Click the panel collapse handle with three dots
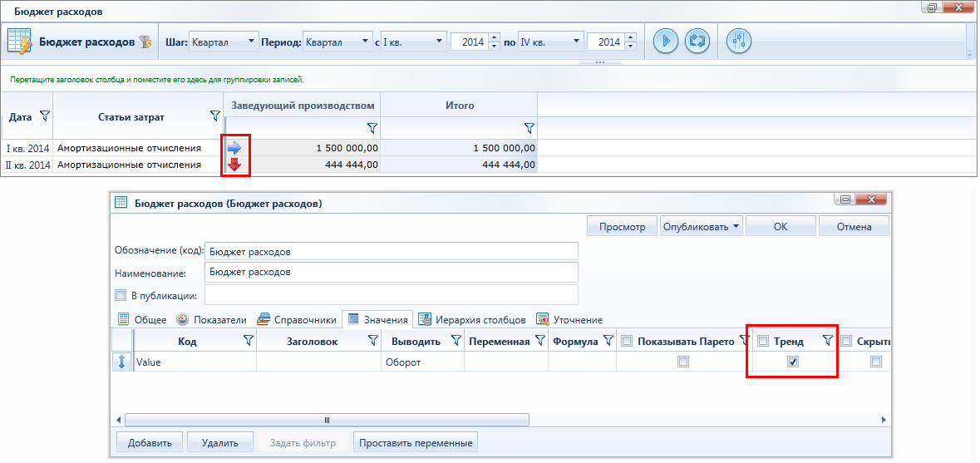The width and height of the screenshot is (980, 463). click(599, 62)
